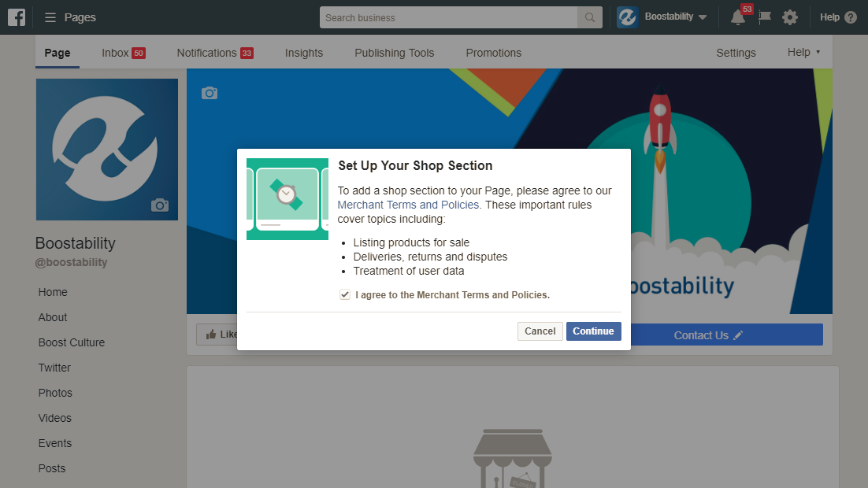Expand the Help dropdown in page tabs
The image size is (868, 488).
click(803, 53)
